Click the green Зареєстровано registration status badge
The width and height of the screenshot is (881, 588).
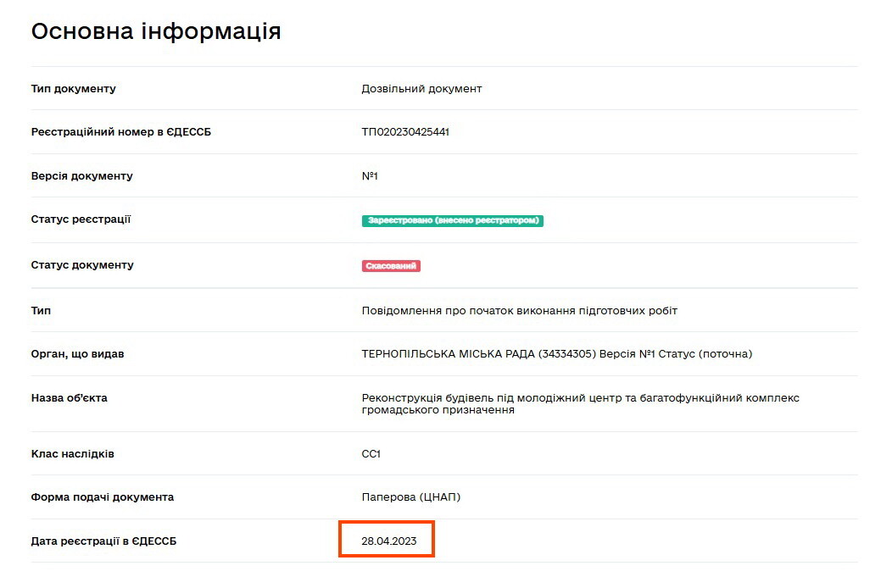pos(452,220)
